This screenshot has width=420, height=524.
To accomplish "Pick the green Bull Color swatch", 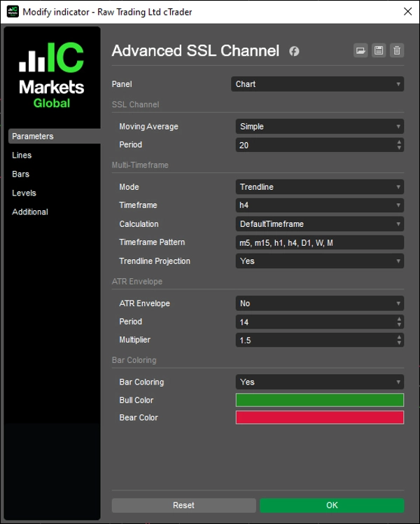I will (320, 400).
